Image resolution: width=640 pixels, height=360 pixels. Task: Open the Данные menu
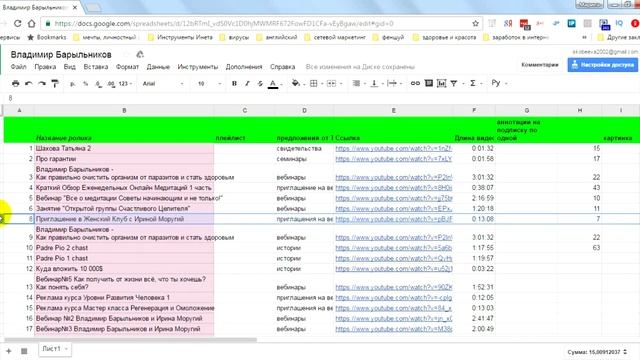pos(158,67)
